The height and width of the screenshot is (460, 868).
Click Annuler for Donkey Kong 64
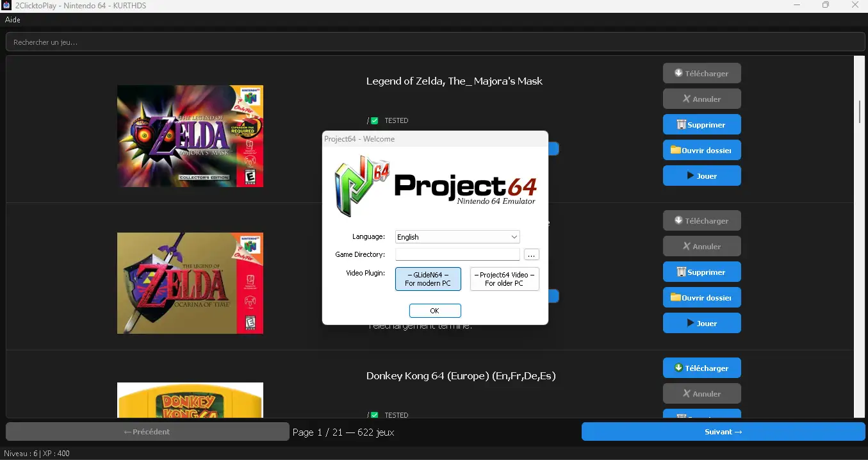click(x=701, y=393)
